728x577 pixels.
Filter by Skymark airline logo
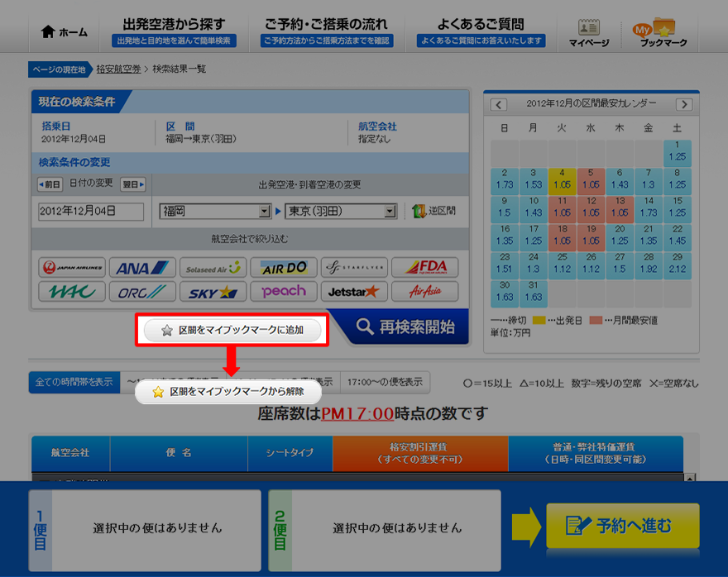coord(213,292)
